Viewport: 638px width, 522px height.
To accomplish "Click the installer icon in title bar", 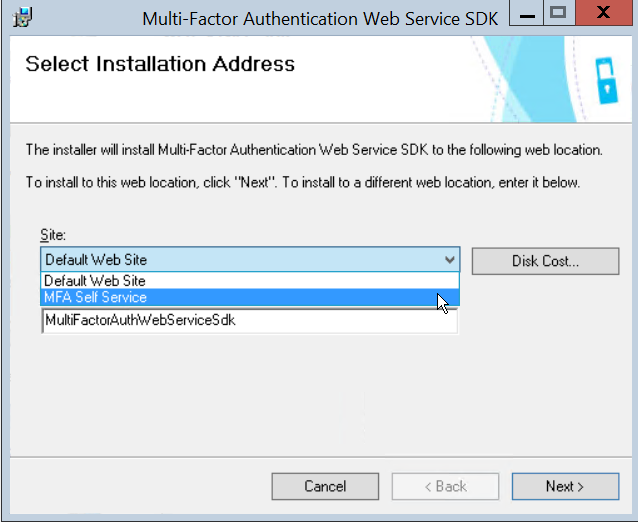I will (20, 16).
